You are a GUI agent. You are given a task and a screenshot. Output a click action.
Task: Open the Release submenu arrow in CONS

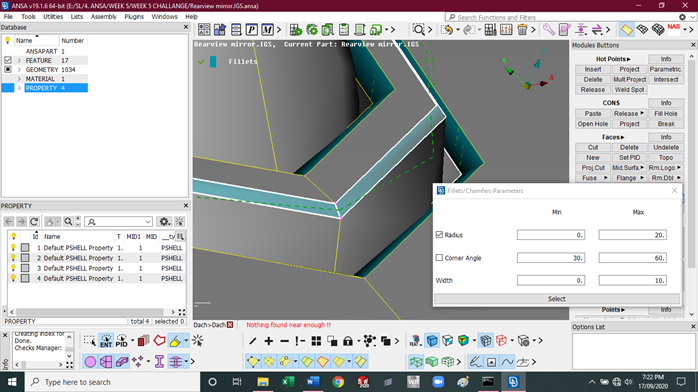(x=642, y=113)
